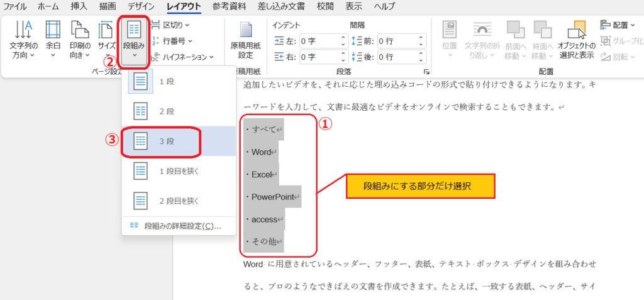Click the 段組み columns button
This screenshot has height=300, width=644.
[x=134, y=42]
